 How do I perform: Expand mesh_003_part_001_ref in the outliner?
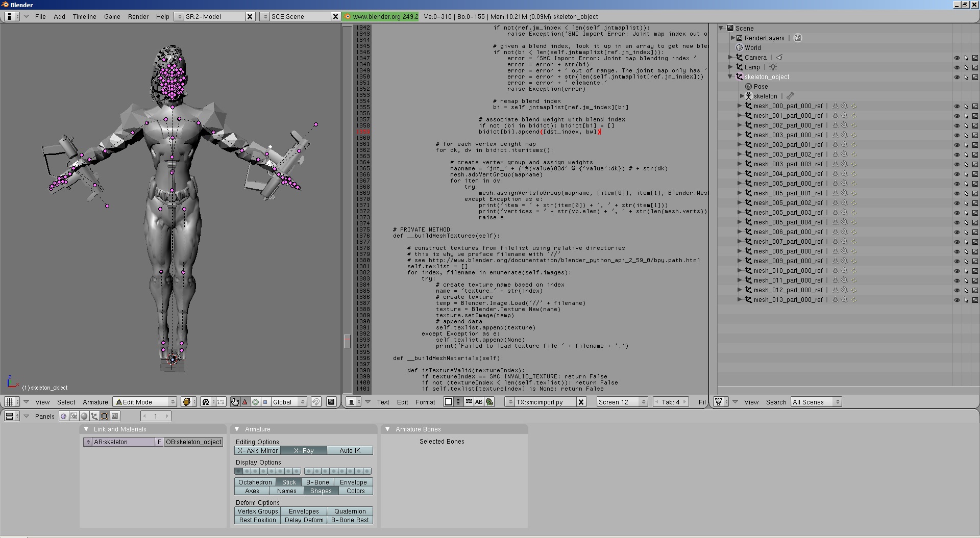(740, 144)
